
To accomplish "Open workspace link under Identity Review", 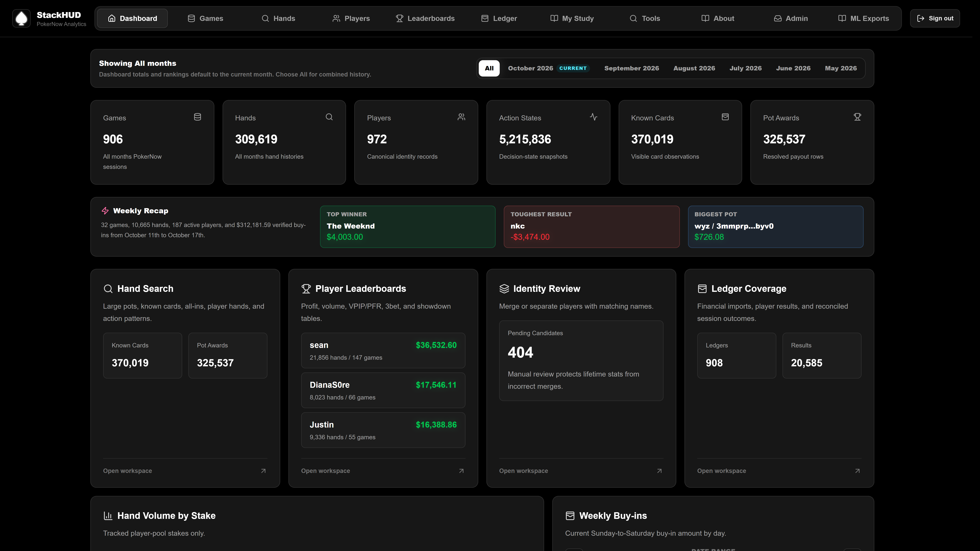I will point(524,471).
